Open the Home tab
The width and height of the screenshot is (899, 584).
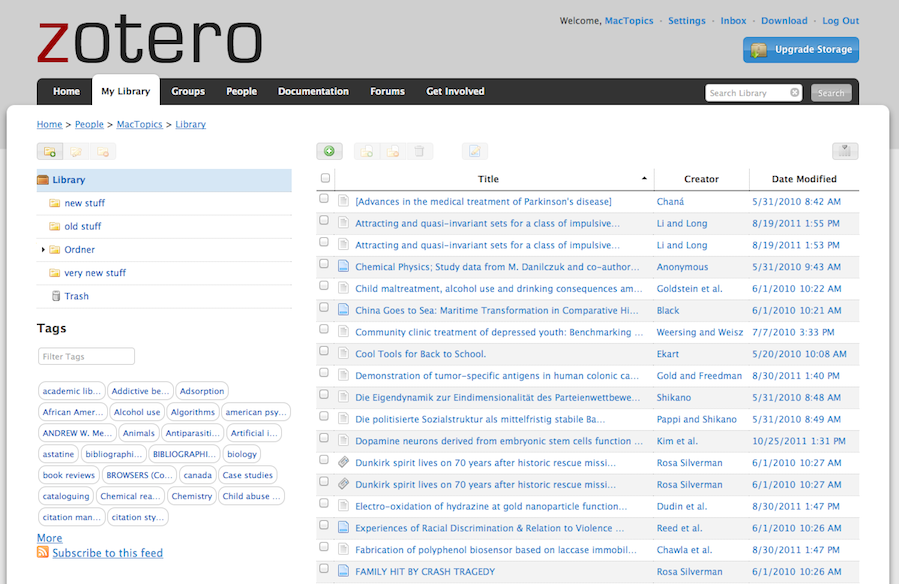[x=67, y=91]
